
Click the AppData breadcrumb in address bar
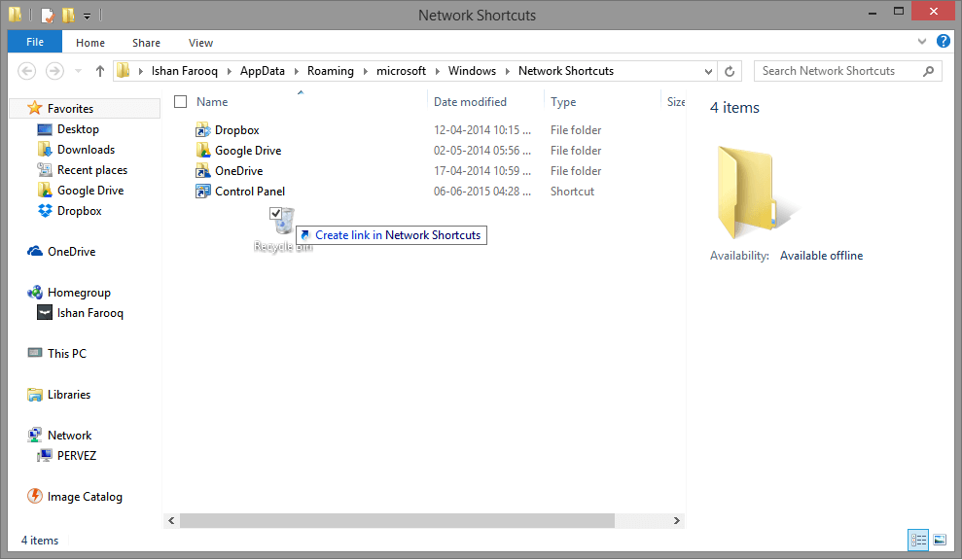262,71
